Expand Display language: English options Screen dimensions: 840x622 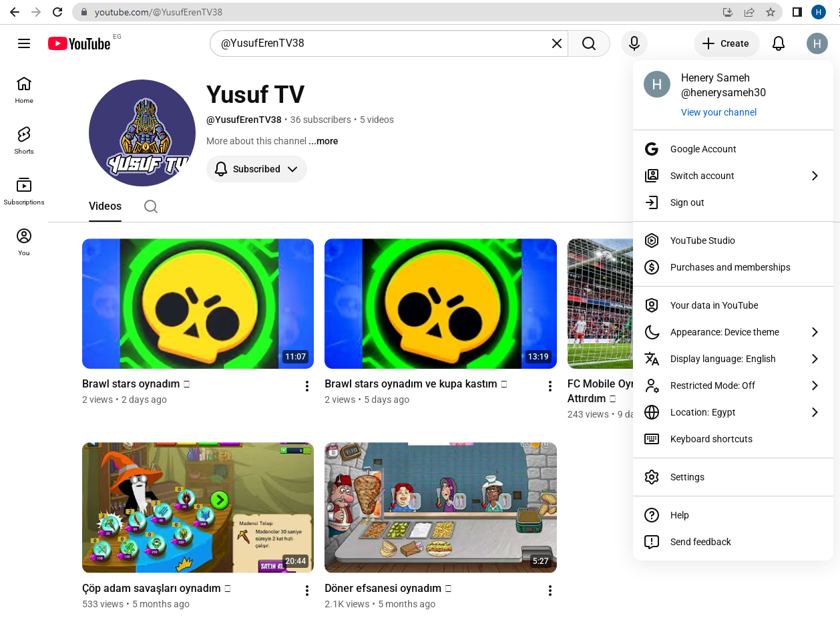[733, 359]
